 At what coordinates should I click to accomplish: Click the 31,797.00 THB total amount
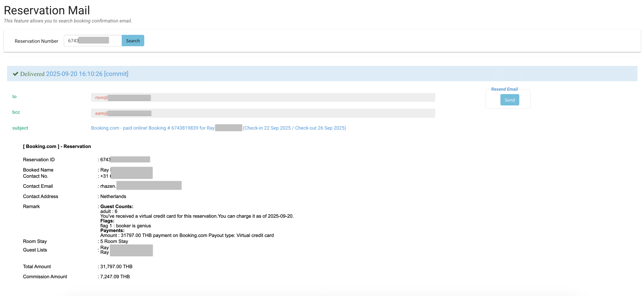[x=116, y=266]
